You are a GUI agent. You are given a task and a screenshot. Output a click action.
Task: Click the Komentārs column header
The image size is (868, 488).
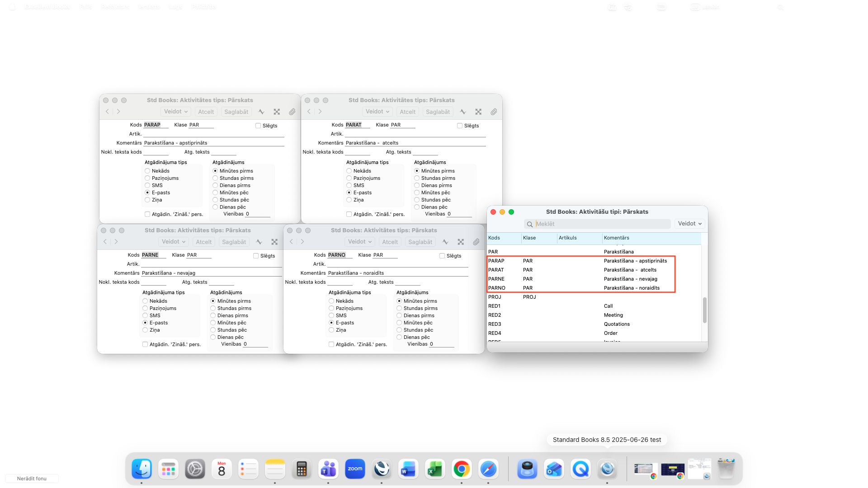point(616,238)
